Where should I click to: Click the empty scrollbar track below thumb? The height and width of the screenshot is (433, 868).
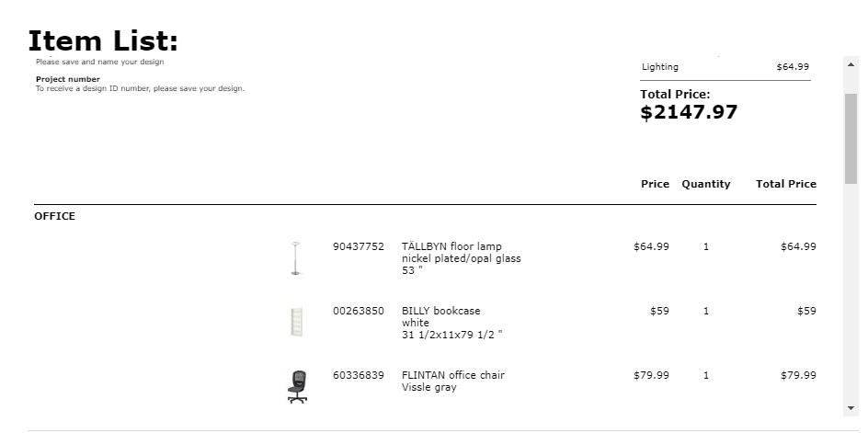point(851,292)
